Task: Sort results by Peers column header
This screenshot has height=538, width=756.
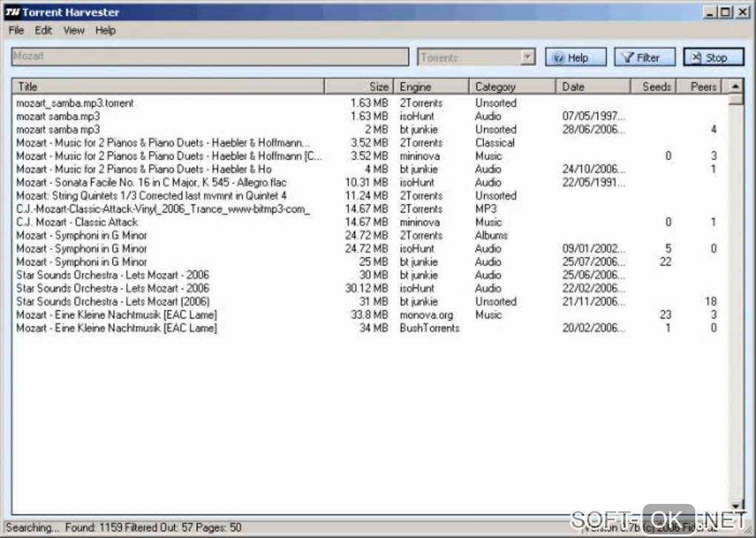Action: (699, 86)
